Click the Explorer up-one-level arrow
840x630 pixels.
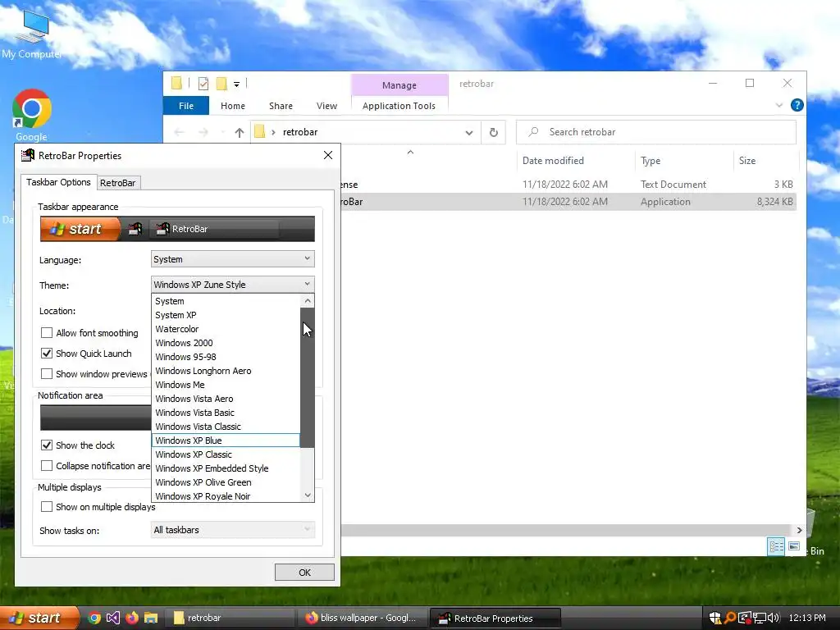(239, 132)
